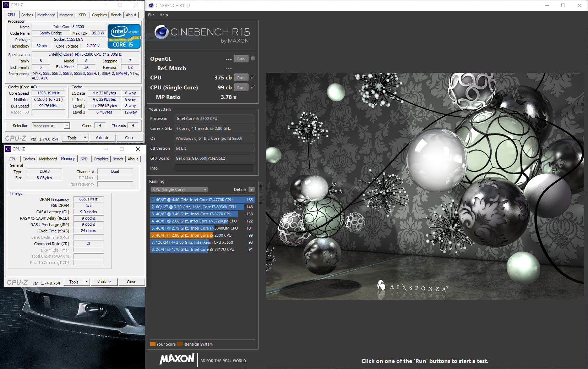Select ranking row 3 Intel Core i7-3770

[202, 214]
